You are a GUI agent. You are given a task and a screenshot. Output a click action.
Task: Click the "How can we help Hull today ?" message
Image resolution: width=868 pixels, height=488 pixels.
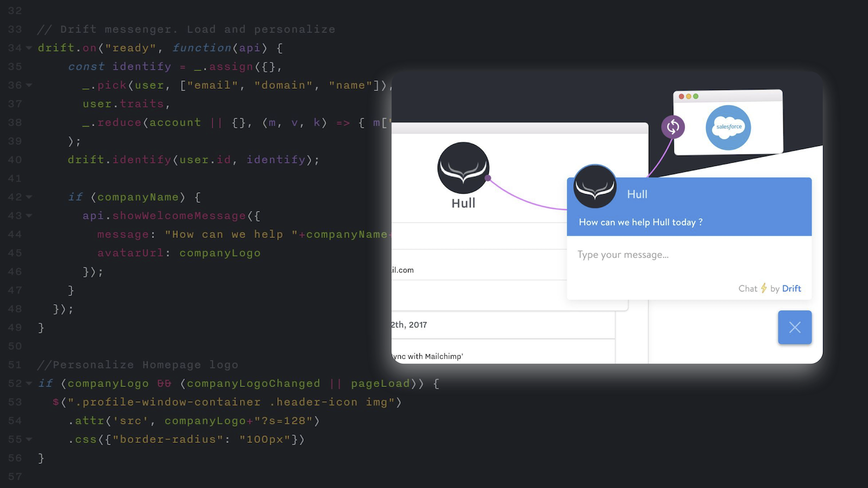tap(641, 222)
